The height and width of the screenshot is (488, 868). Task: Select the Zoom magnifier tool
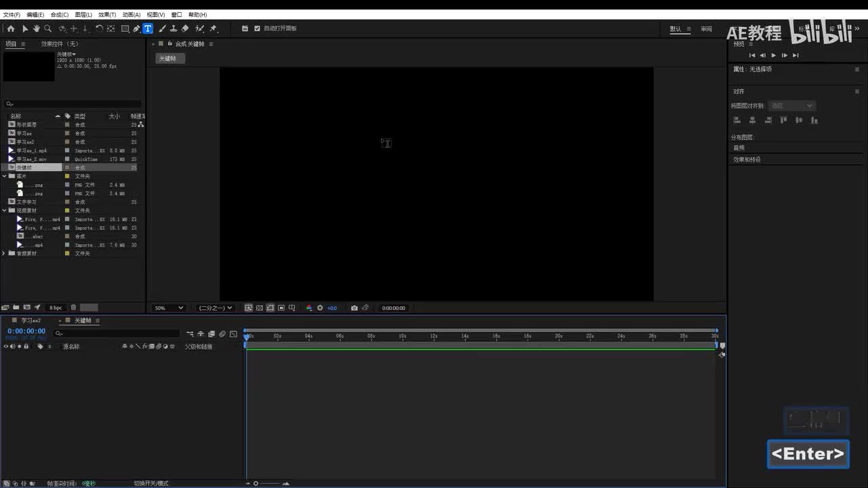(x=47, y=28)
